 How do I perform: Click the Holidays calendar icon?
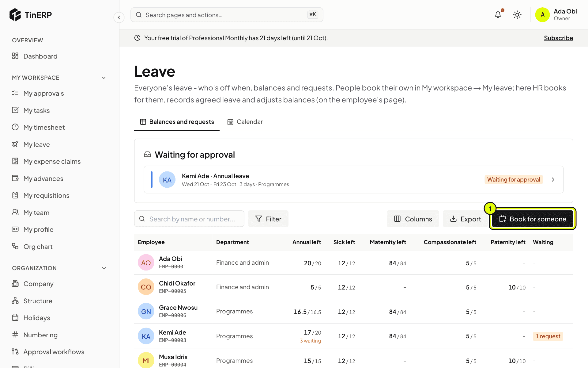[15, 317]
